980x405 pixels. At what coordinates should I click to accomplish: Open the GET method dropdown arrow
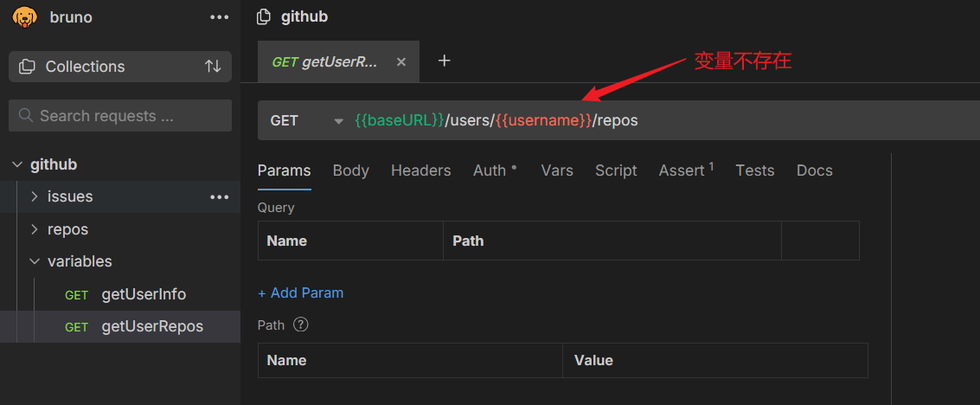pos(339,121)
